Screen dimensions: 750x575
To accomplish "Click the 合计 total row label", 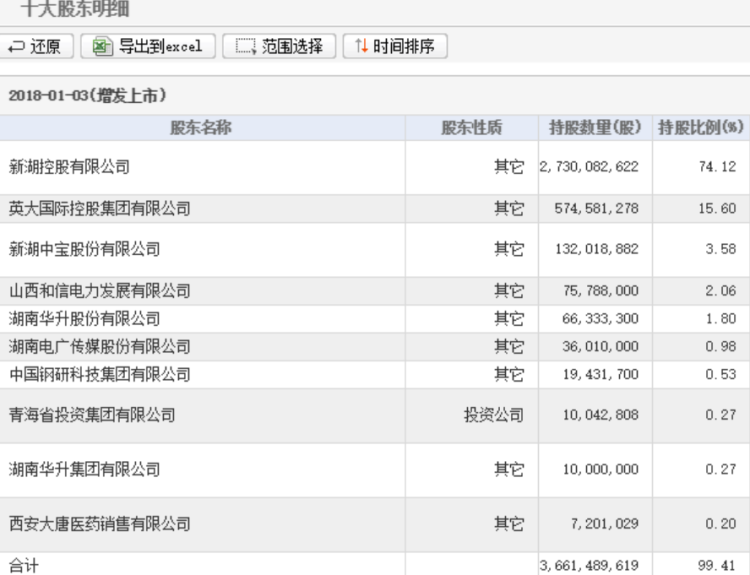I will [23, 565].
